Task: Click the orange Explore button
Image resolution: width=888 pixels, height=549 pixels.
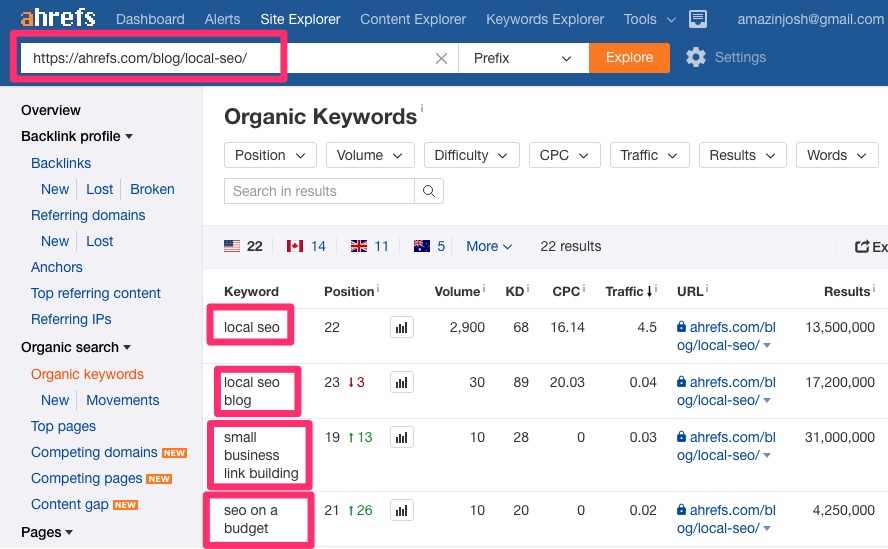Action: (629, 58)
